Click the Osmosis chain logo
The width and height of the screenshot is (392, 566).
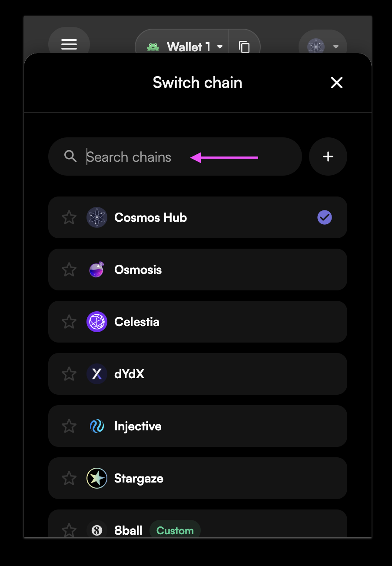tap(96, 270)
